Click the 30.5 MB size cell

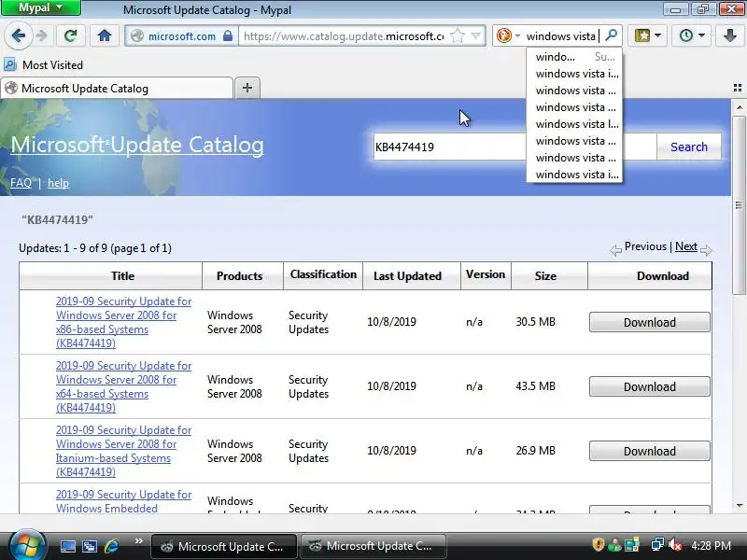535,322
